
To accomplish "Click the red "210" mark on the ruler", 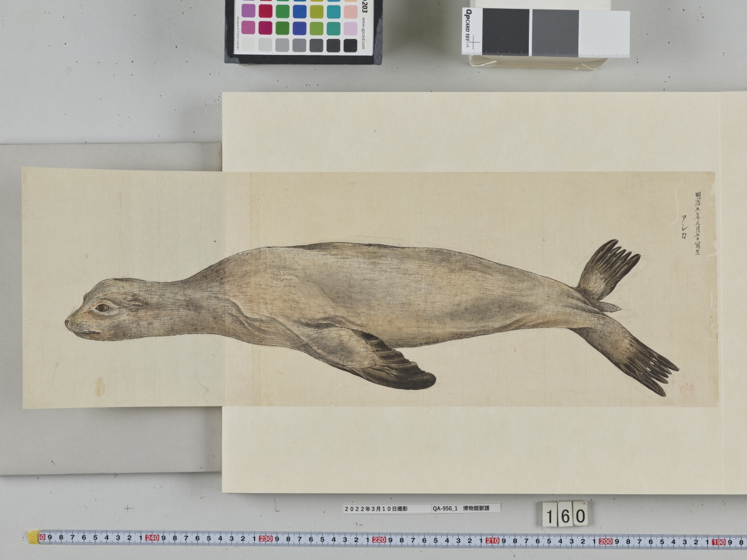I will coord(492,541).
